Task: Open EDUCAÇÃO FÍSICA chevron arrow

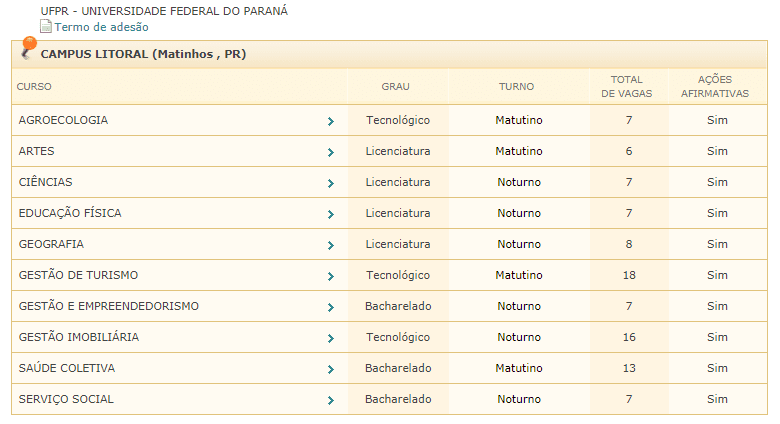Action: tap(331, 214)
